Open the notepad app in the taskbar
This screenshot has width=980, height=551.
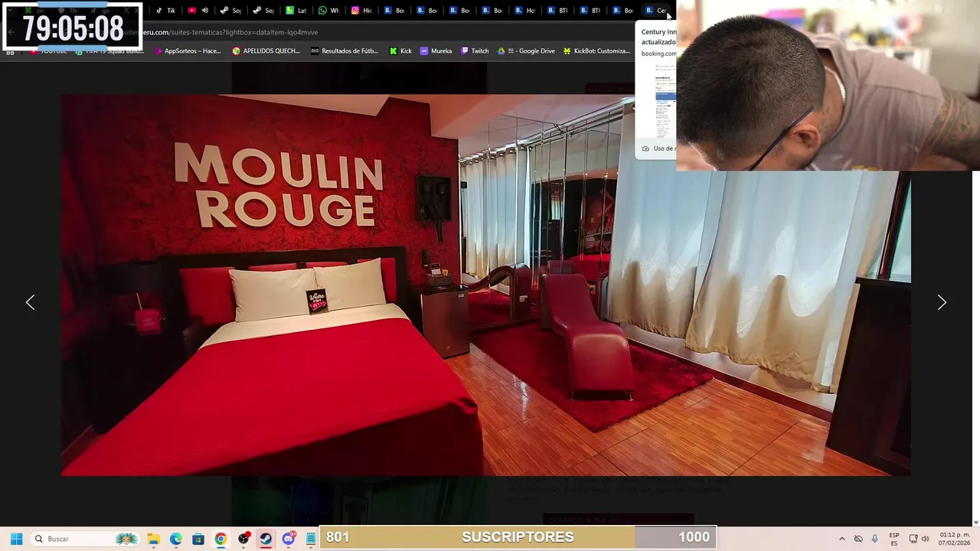click(310, 539)
